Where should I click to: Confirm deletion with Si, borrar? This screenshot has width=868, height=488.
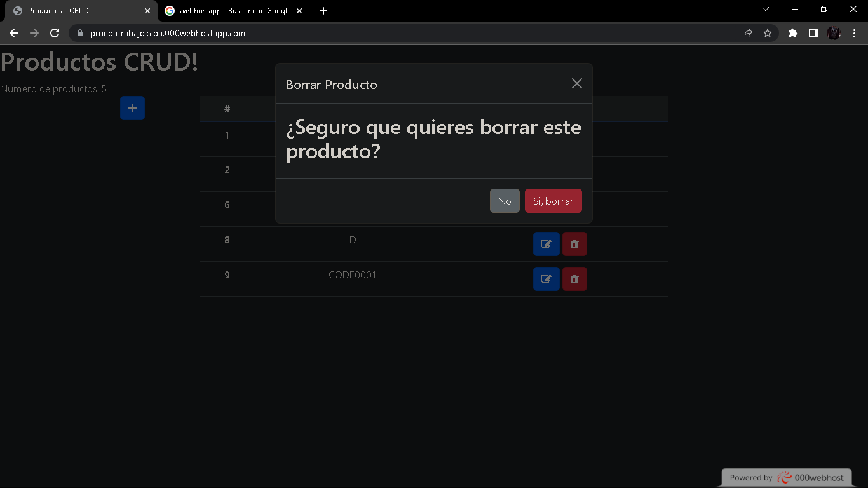click(553, 201)
